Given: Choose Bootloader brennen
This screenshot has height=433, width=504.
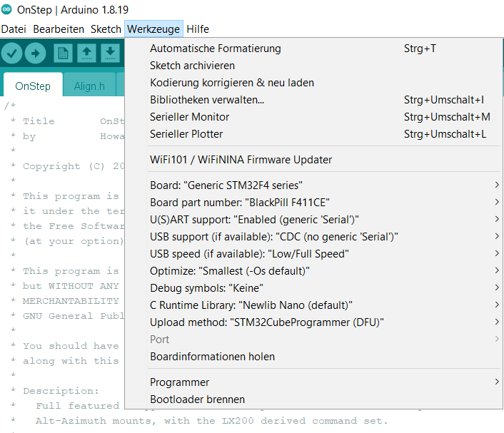Looking at the screenshot, I should (313, 399).
